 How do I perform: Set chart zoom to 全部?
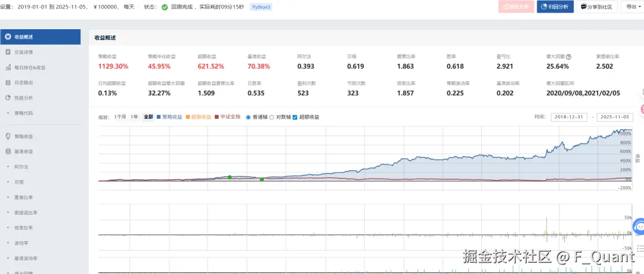pyautogui.click(x=148, y=117)
